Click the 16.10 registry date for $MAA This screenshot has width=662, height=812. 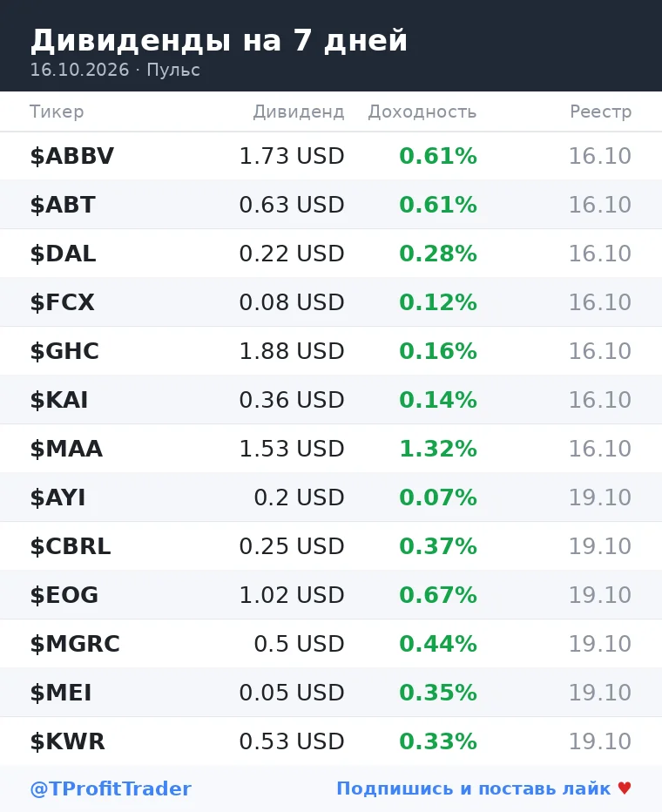pos(600,449)
